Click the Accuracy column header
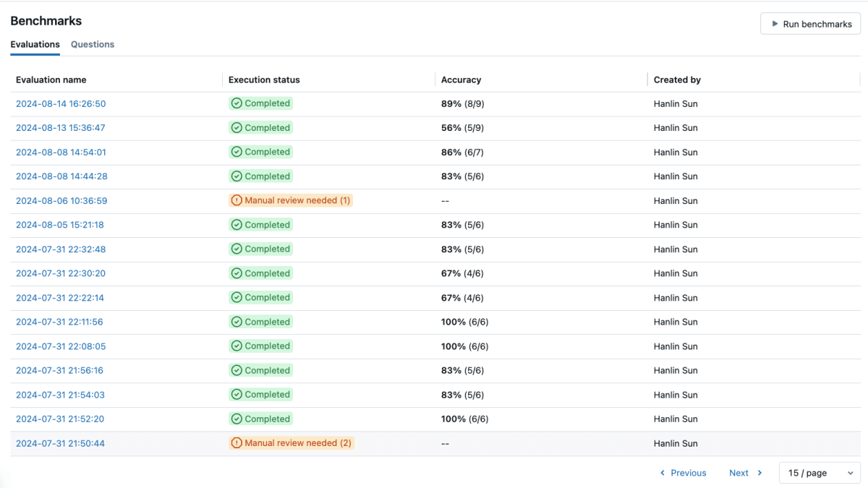The width and height of the screenshot is (868, 488). point(461,80)
